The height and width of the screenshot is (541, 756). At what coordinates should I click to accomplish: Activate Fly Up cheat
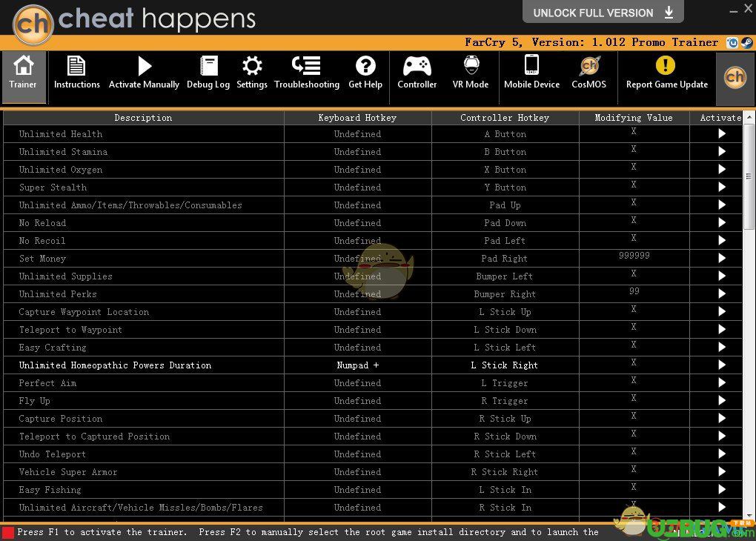(721, 401)
